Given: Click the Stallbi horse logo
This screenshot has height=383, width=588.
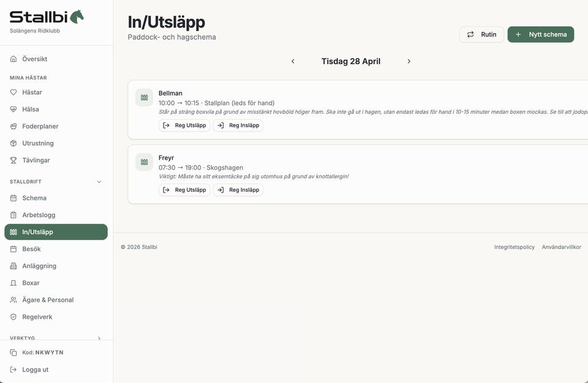Looking at the screenshot, I should [x=77, y=17].
